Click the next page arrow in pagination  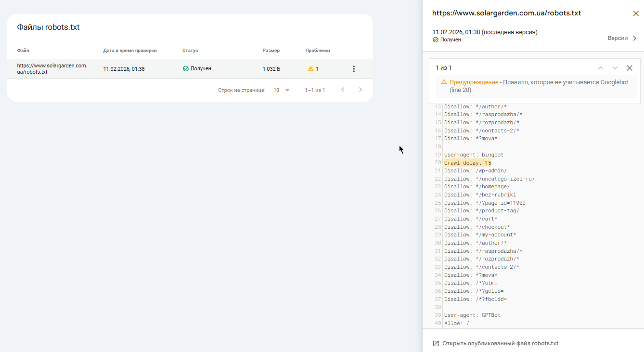(x=360, y=90)
